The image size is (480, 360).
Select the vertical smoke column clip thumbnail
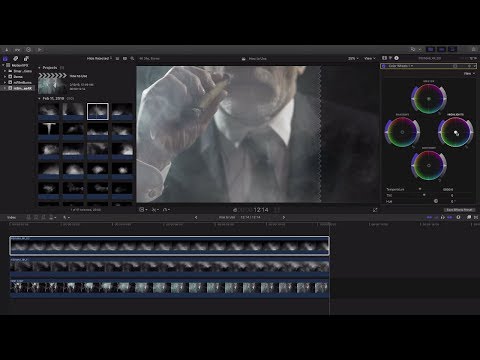49,131
